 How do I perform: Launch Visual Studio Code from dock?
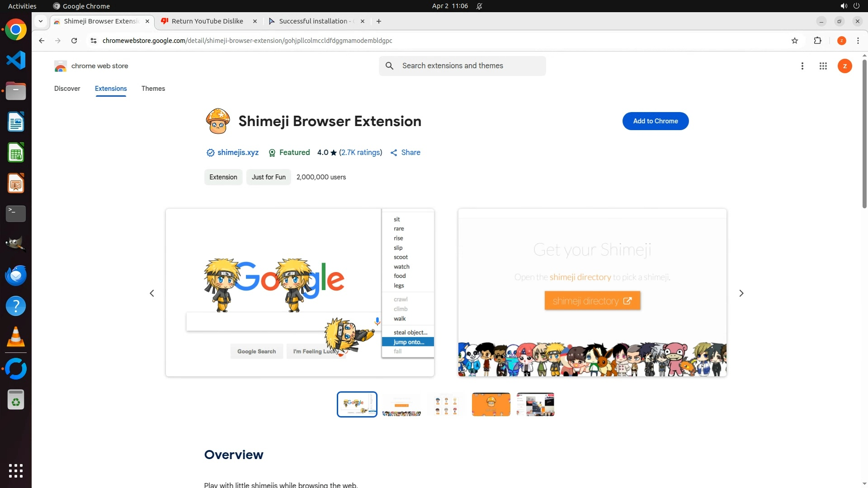click(16, 61)
